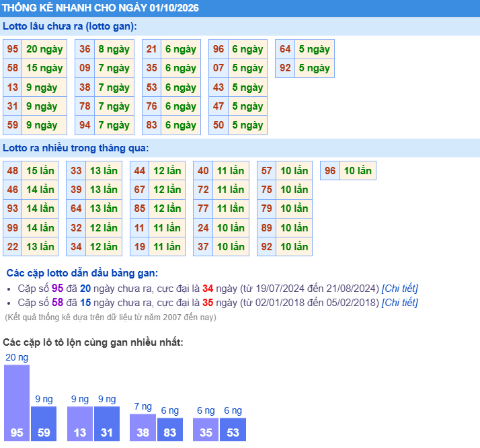Select lotto gan number 76
Screen dimensions: 480x448
(x=151, y=106)
